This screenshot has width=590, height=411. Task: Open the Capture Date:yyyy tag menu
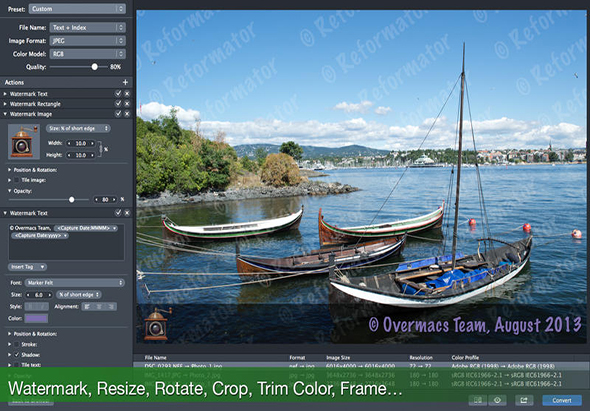click(x=40, y=236)
